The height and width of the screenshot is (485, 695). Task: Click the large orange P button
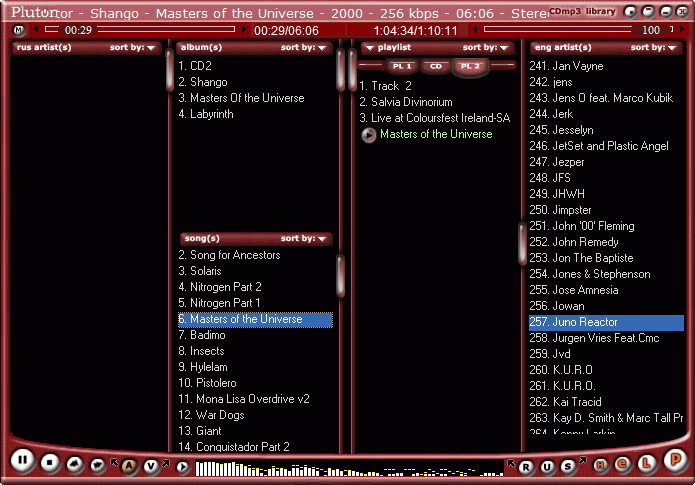[x=675, y=460]
